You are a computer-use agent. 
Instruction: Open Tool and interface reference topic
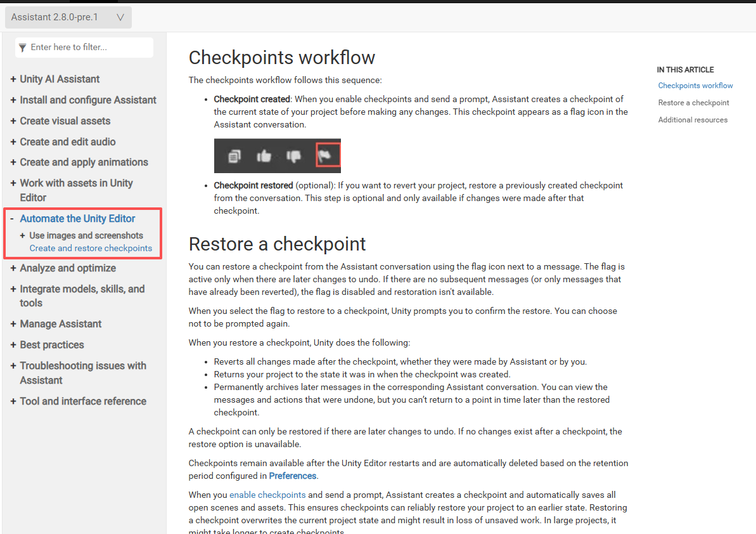click(83, 401)
